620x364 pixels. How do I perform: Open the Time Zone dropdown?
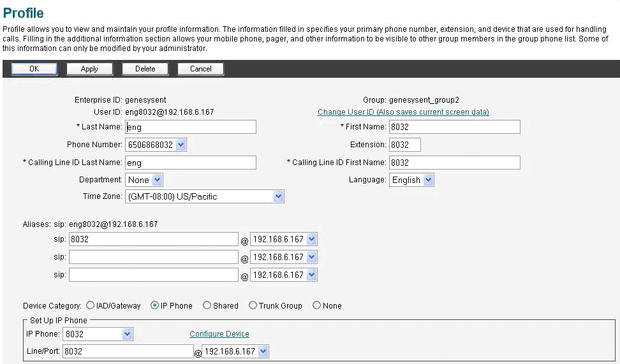pos(204,197)
